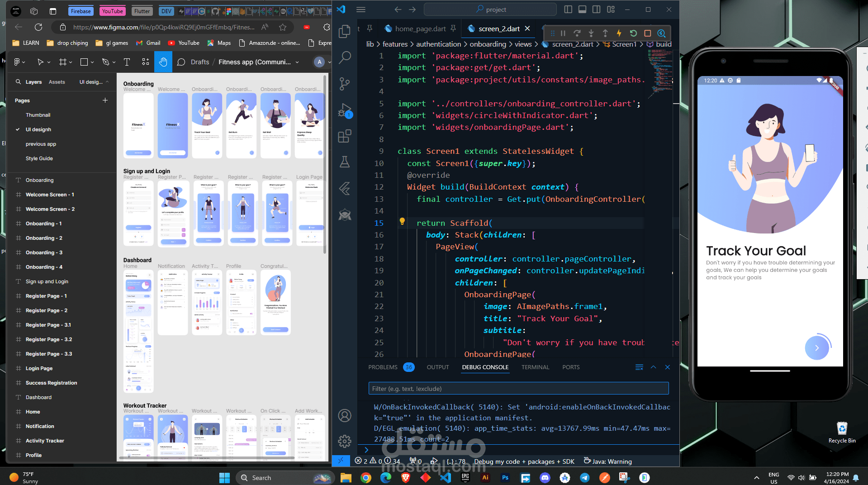Toggle browser vertical tabs pane

coord(53,11)
